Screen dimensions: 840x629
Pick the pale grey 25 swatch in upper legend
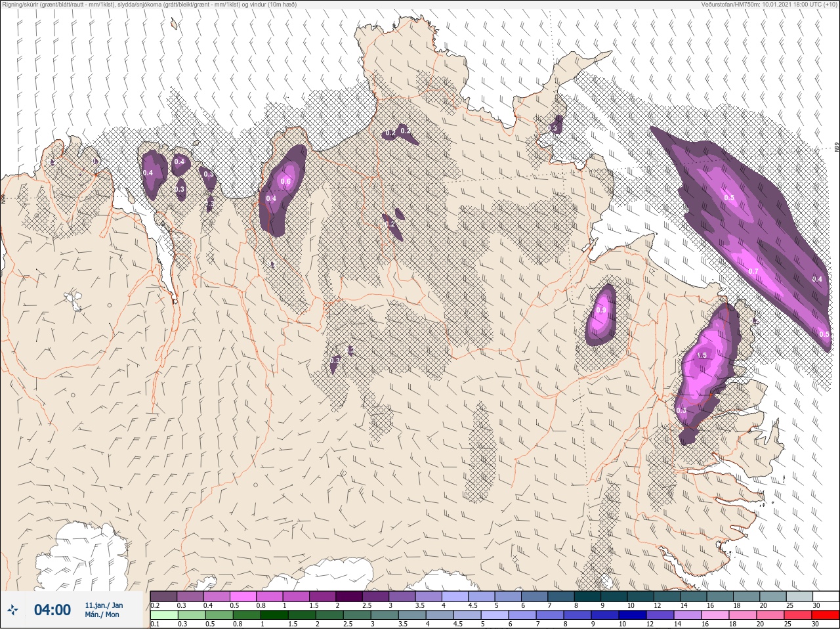tap(799, 596)
